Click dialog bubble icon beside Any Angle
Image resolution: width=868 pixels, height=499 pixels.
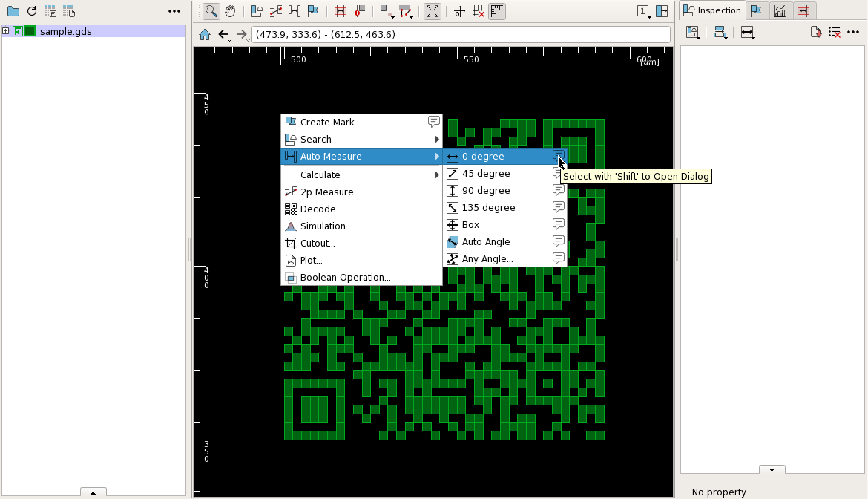(x=559, y=258)
